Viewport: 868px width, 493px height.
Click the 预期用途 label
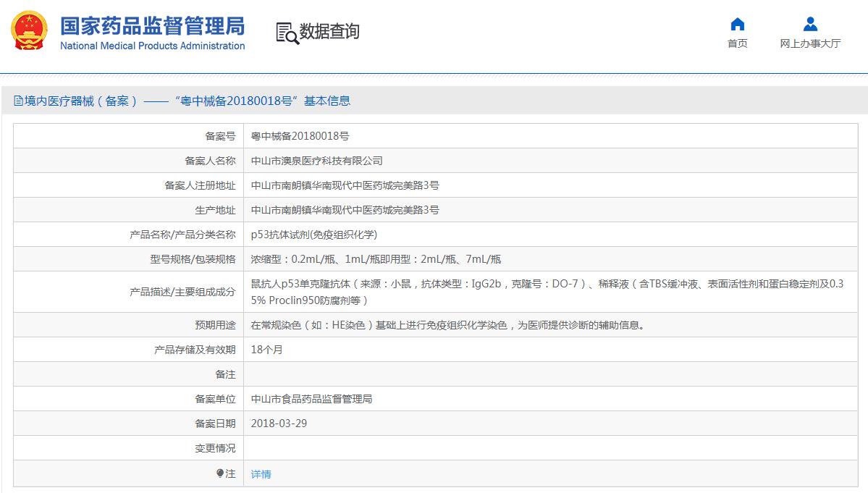point(215,325)
